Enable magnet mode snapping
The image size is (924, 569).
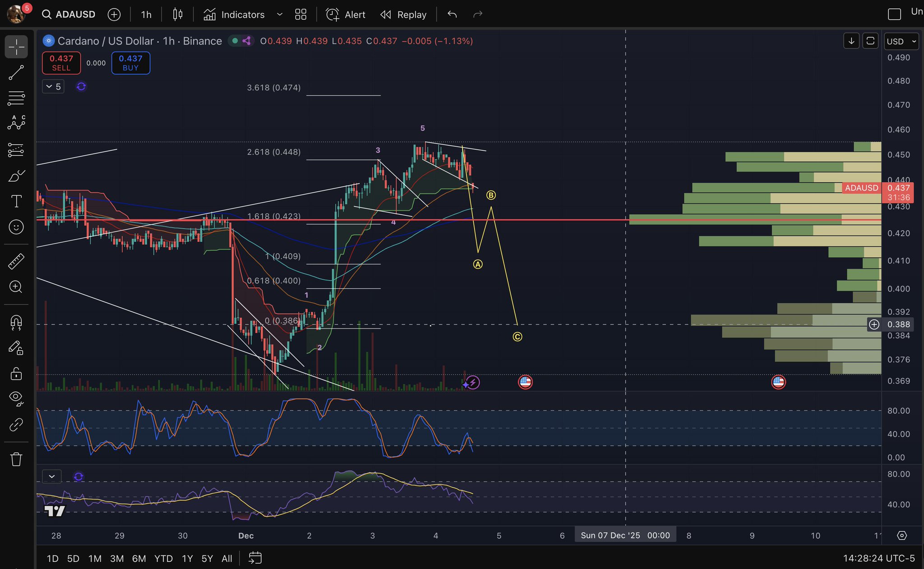(x=16, y=322)
